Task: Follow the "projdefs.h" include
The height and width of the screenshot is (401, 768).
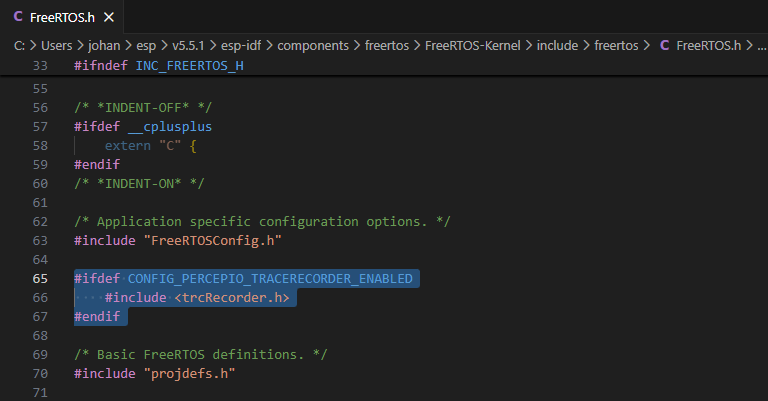Action: pyautogui.click(x=190, y=374)
